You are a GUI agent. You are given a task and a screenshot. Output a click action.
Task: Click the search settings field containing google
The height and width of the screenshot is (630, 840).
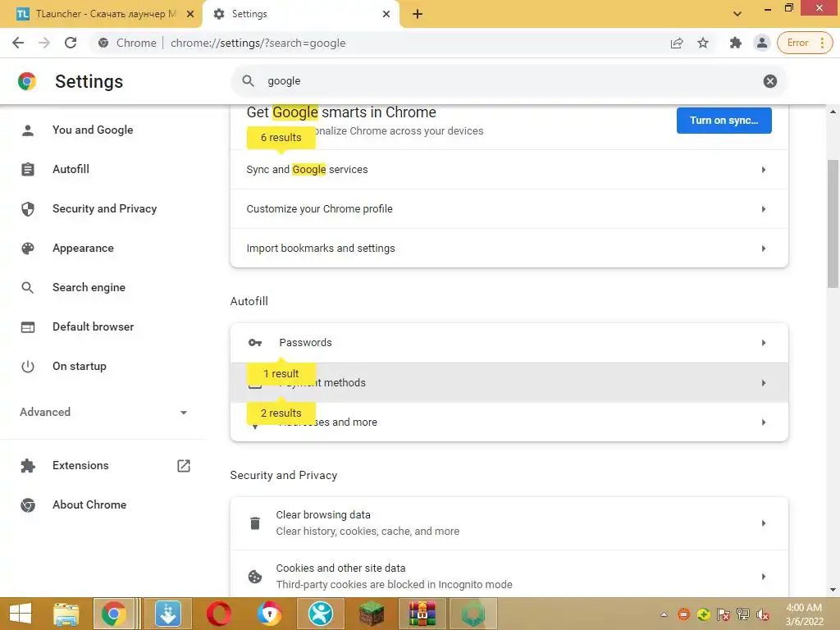[x=509, y=81]
